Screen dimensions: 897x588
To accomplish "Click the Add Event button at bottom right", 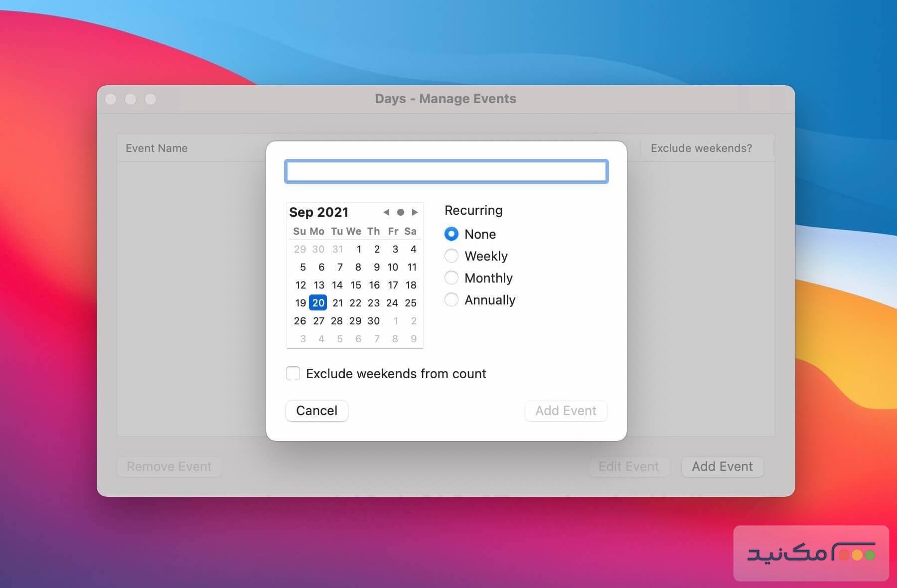I will (x=722, y=466).
